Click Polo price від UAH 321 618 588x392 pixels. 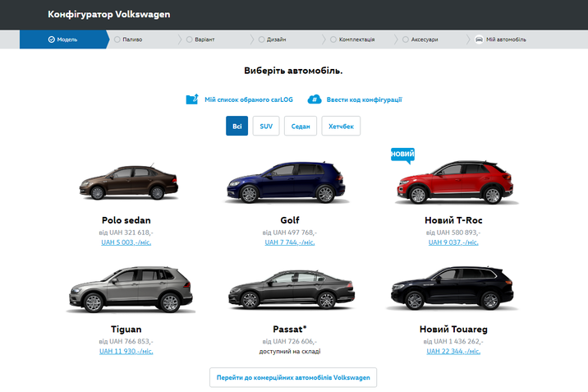[x=126, y=233]
